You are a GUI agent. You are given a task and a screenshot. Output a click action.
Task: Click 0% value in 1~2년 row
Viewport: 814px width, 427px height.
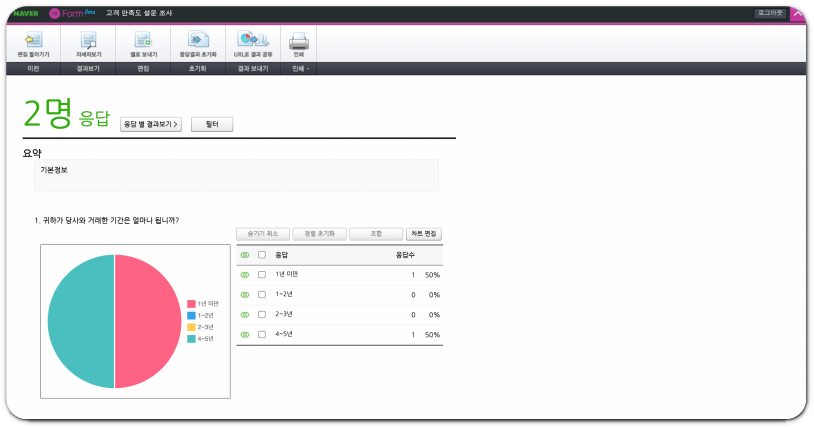tap(435, 295)
